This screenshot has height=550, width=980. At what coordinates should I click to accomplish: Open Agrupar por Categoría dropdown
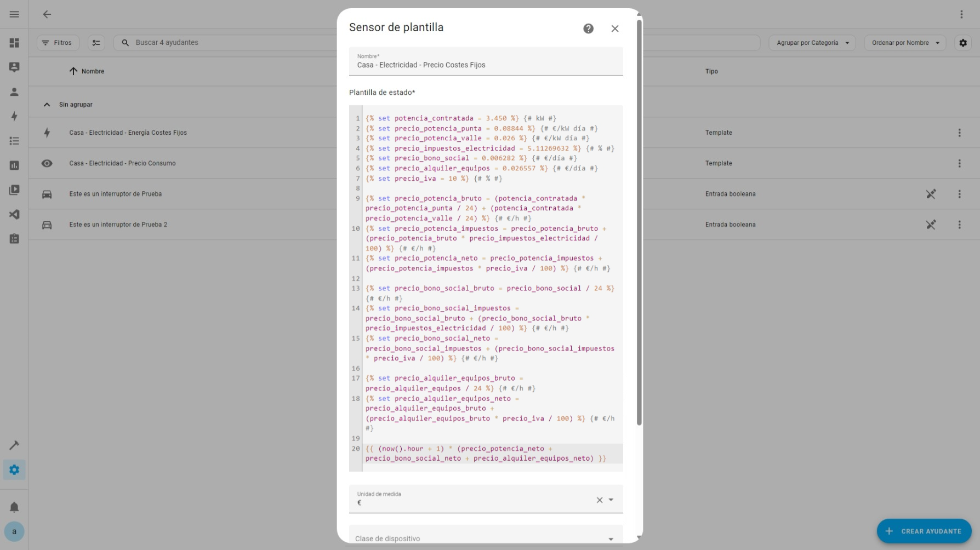[812, 43]
